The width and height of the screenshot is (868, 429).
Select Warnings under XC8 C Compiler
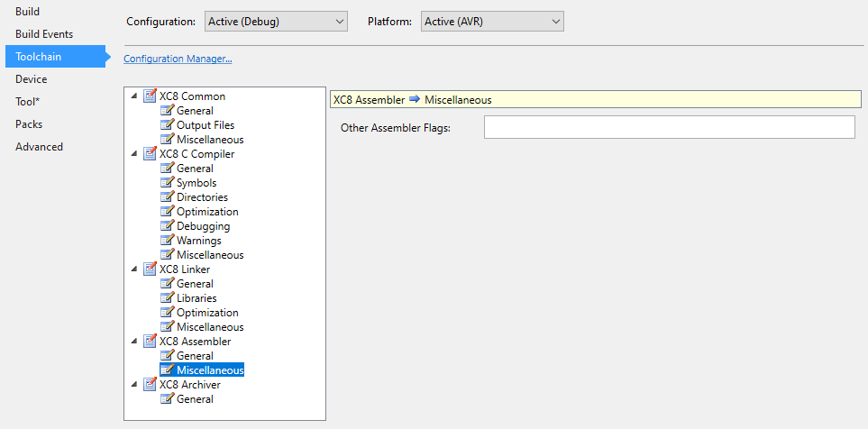click(198, 241)
